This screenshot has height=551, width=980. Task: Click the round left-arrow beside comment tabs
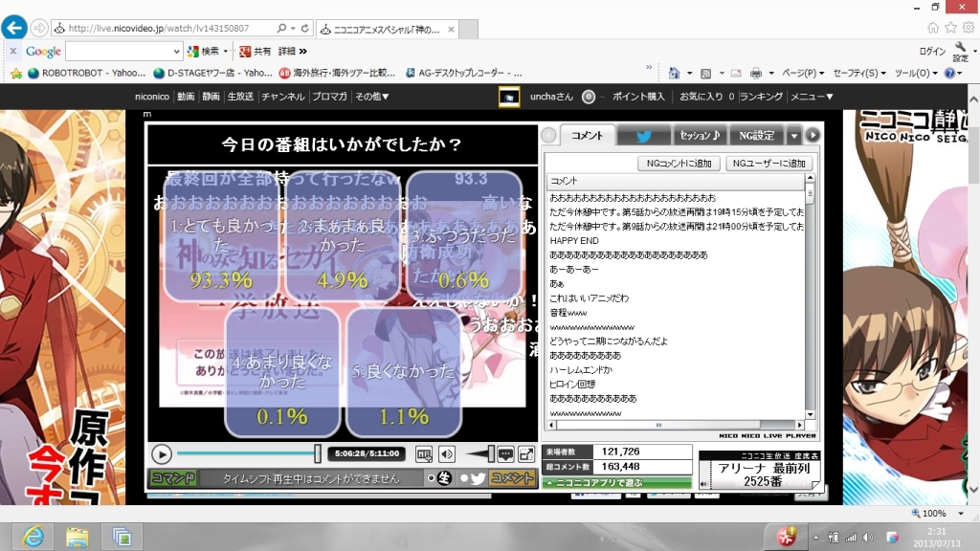pyautogui.click(x=548, y=135)
